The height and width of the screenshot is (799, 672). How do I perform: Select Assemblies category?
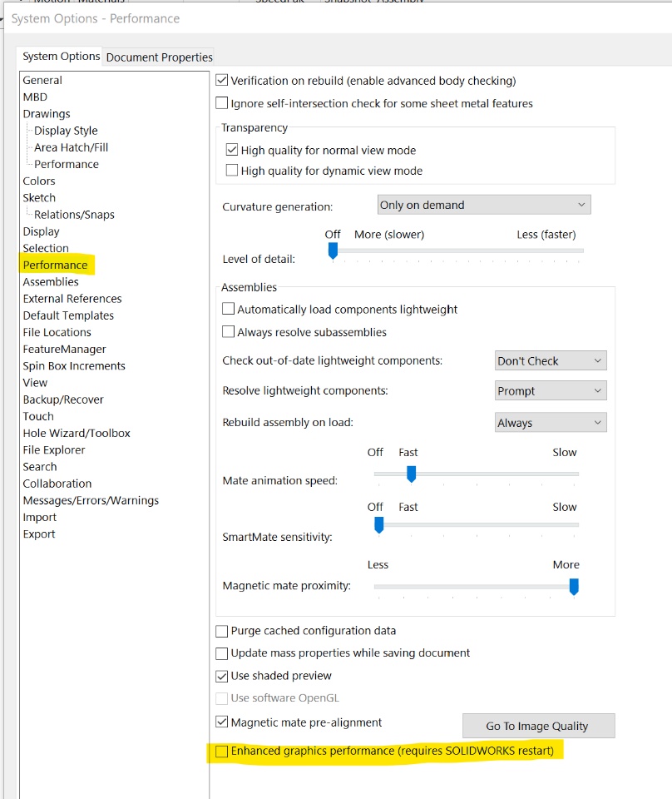(x=51, y=282)
